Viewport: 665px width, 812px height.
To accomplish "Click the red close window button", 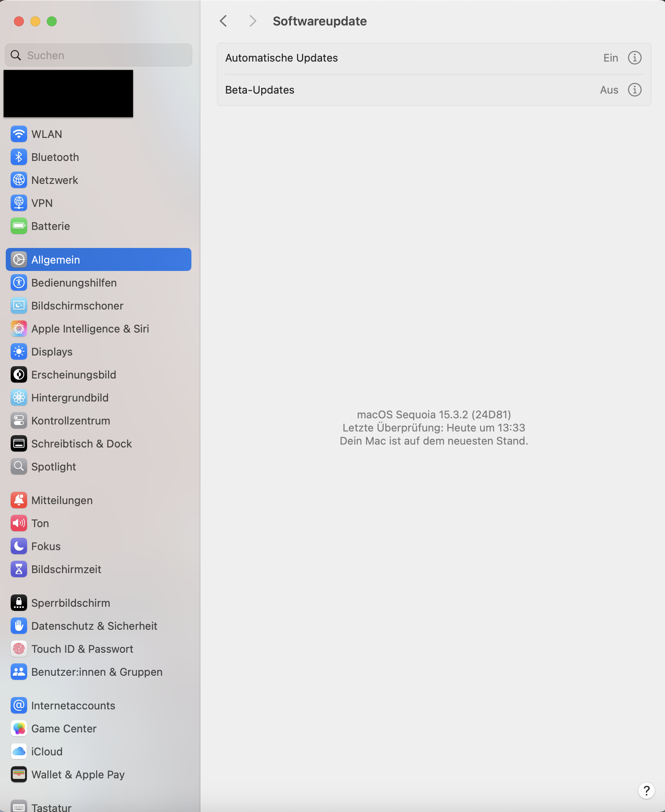I will (x=19, y=21).
